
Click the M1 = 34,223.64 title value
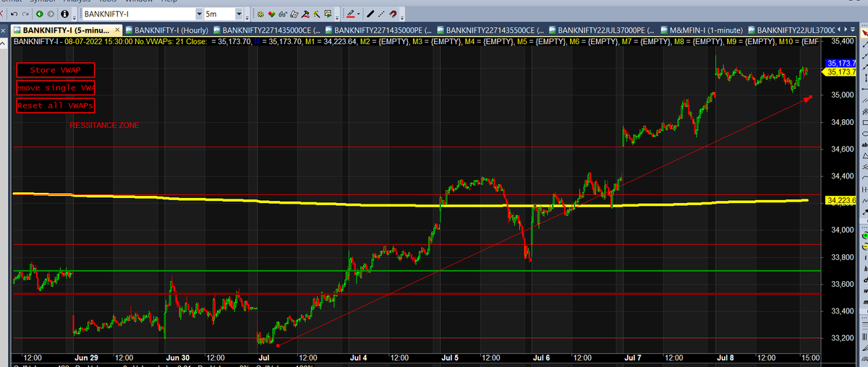tap(331, 42)
